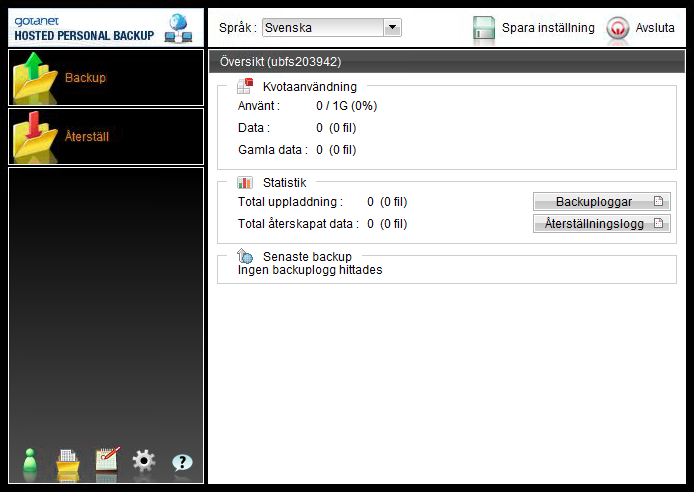Viewport: 694px width, 492px height.
Task: Open the Backup folder icon
Action: (x=35, y=76)
